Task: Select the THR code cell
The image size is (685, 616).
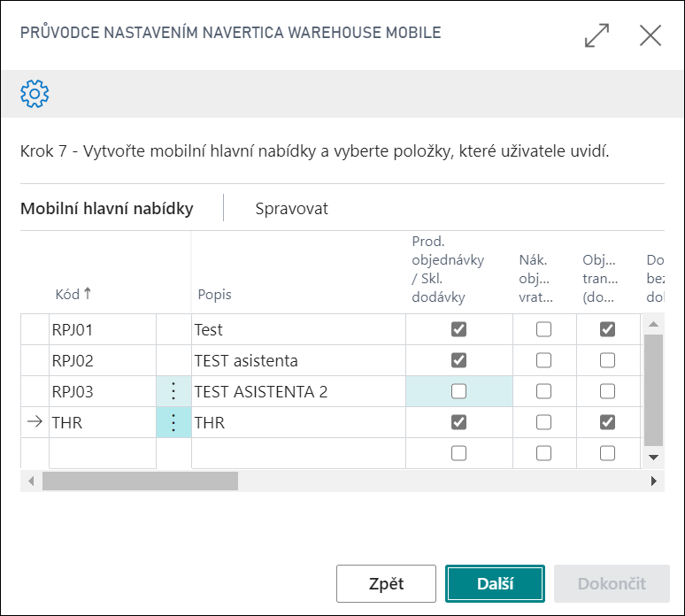Action: (103, 422)
